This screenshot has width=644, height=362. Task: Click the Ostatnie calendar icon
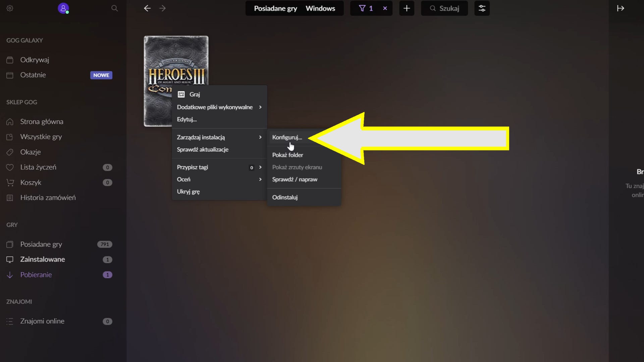click(x=10, y=75)
